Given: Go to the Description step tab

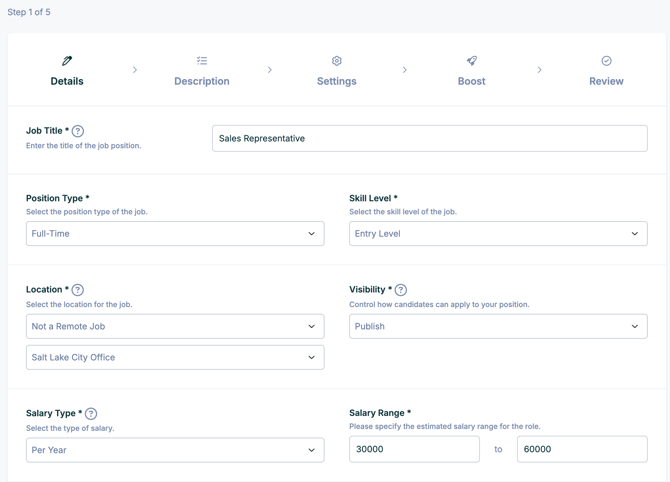Looking at the screenshot, I should coord(202,81).
